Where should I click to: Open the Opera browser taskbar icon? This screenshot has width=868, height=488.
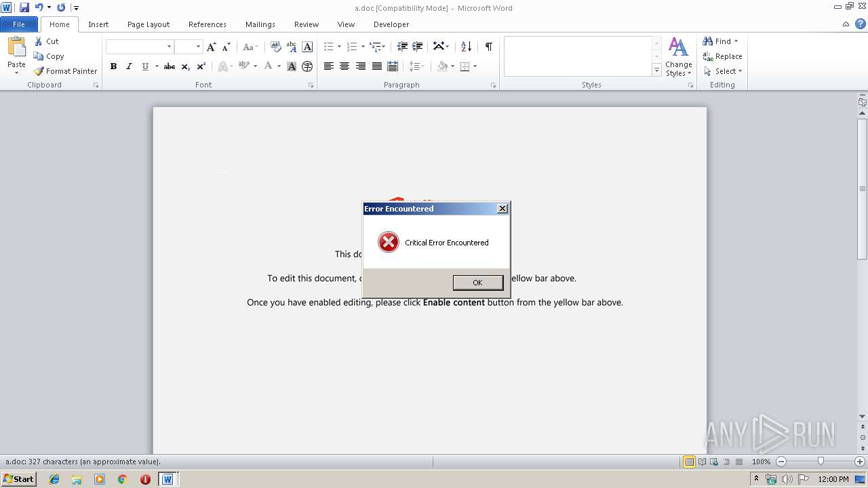[145, 479]
